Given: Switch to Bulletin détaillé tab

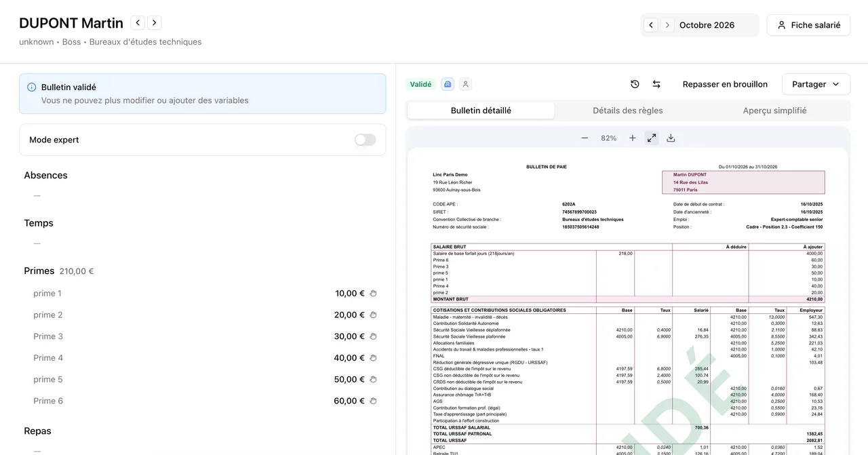Looking at the screenshot, I should [481, 111].
